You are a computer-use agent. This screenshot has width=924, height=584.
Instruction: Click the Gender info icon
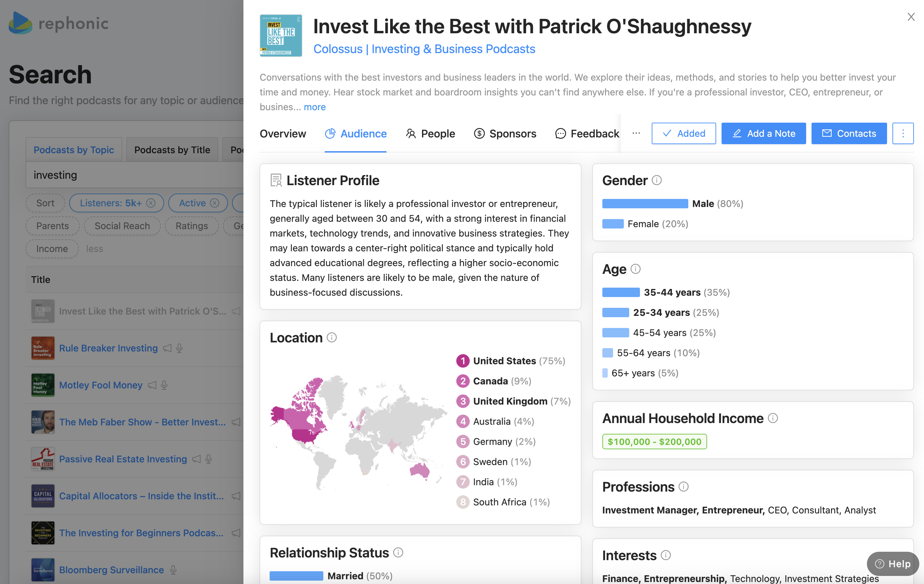[x=656, y=180]
